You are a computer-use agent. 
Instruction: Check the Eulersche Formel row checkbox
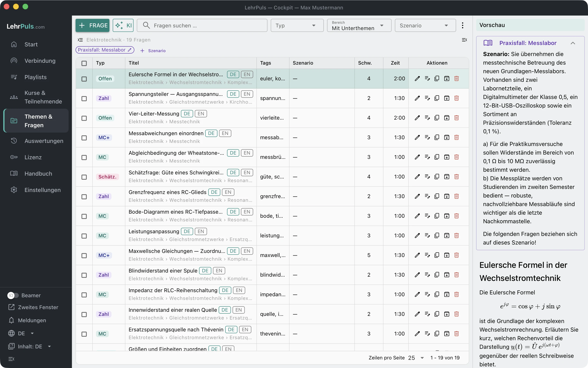pos(84,79)
